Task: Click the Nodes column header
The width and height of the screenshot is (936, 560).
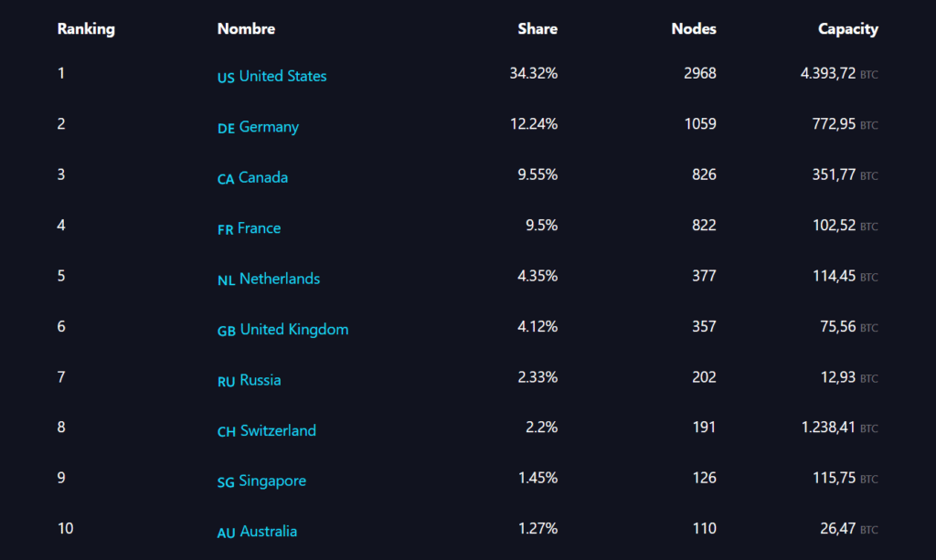Action: click(694, 29)
